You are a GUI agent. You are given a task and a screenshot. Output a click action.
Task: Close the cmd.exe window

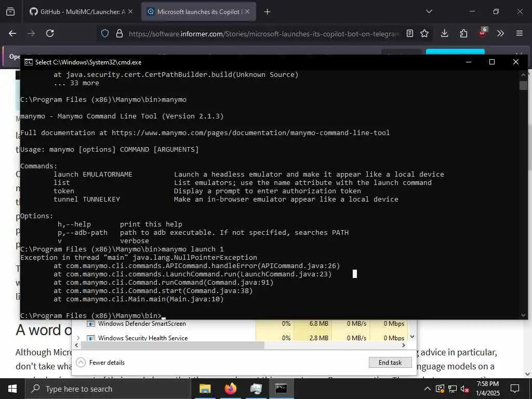[x=516, y=62]
